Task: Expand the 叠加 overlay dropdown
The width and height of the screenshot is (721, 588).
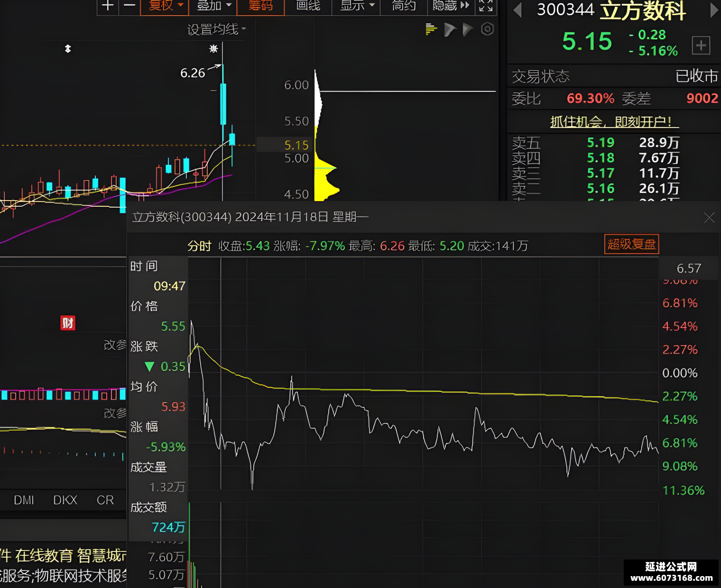Action: 213,6
